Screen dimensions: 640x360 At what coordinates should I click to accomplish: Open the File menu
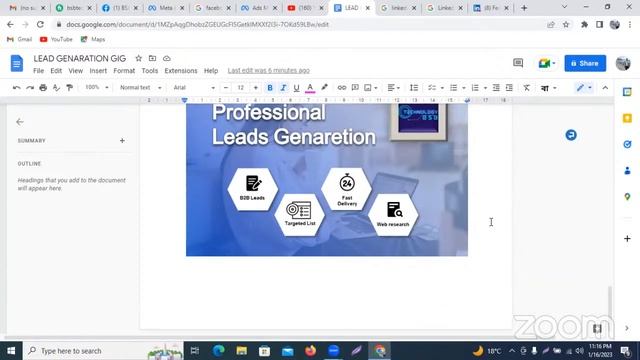click(x=38, y=71)
